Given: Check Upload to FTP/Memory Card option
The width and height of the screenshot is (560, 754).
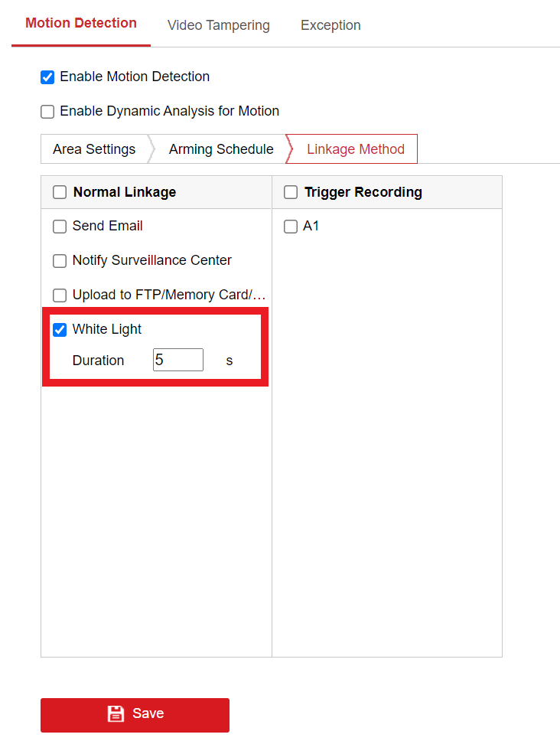Looking at the screenshot, I should pos(60,295).
